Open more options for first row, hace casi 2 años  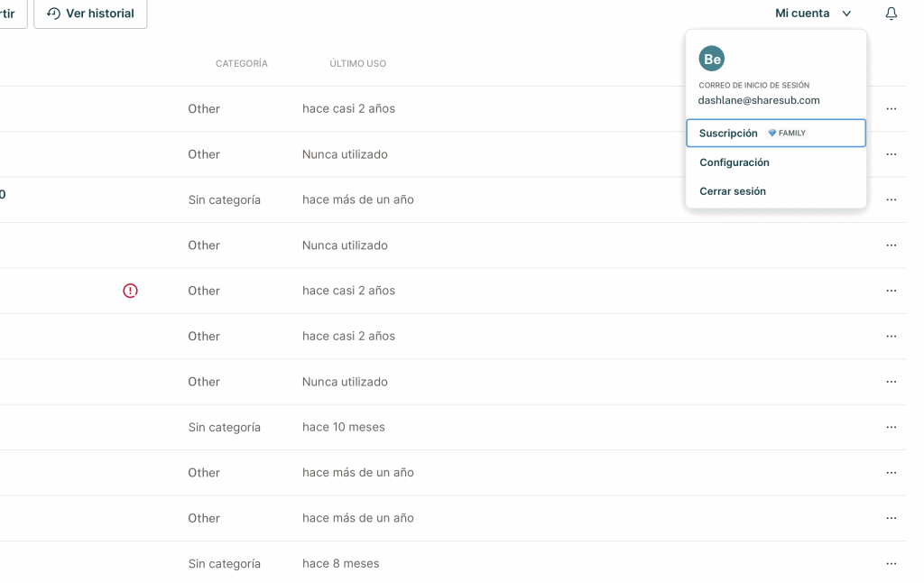891,109
